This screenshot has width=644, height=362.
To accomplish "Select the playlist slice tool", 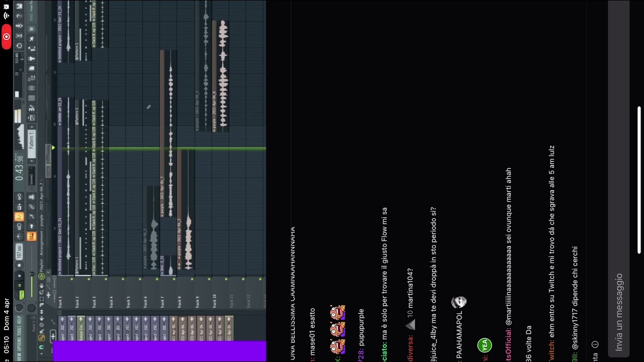I will 41,305.
